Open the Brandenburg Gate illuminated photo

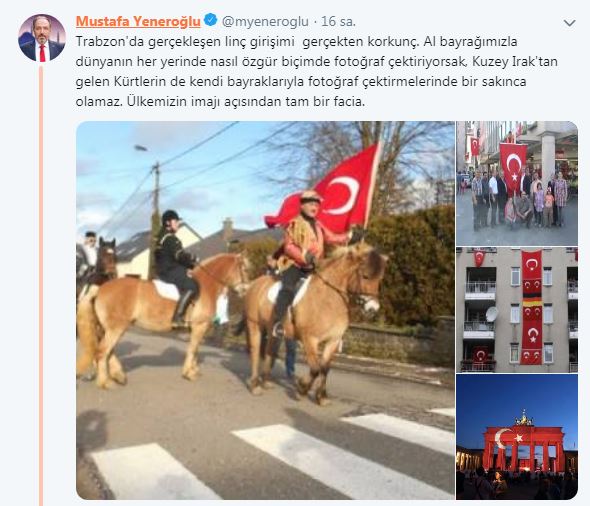(x=517, y=437)
